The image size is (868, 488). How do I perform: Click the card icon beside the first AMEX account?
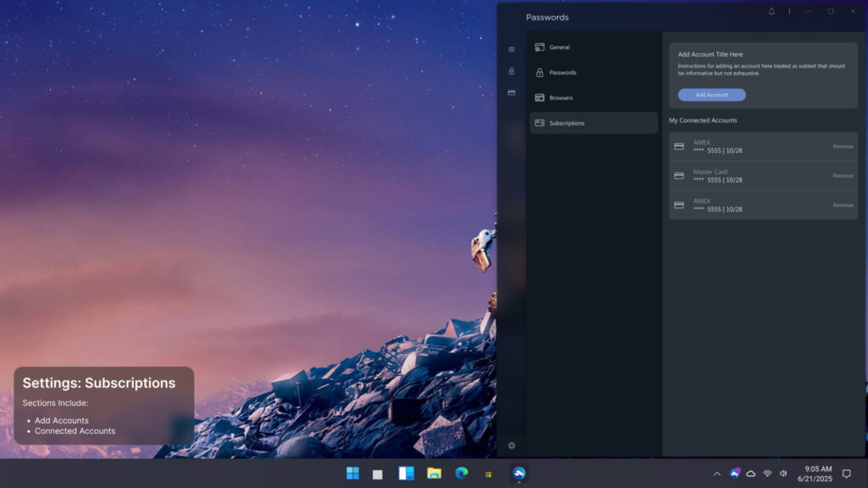tap(679, 146)
